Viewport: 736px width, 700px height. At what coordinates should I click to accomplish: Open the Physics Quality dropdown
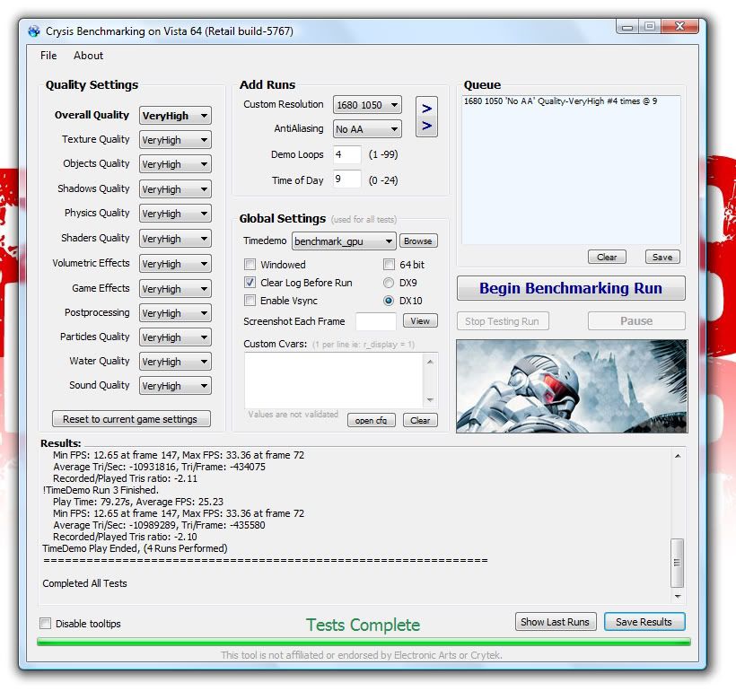(x=175, y=214)
